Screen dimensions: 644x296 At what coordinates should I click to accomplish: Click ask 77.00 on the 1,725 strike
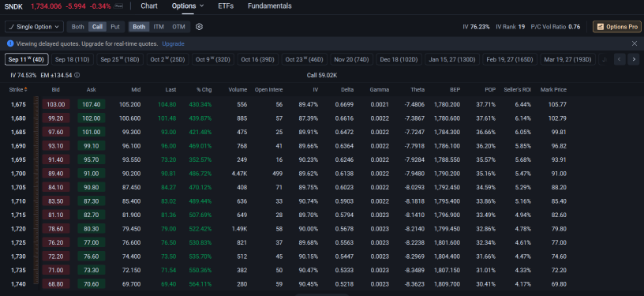coord(92,242)
